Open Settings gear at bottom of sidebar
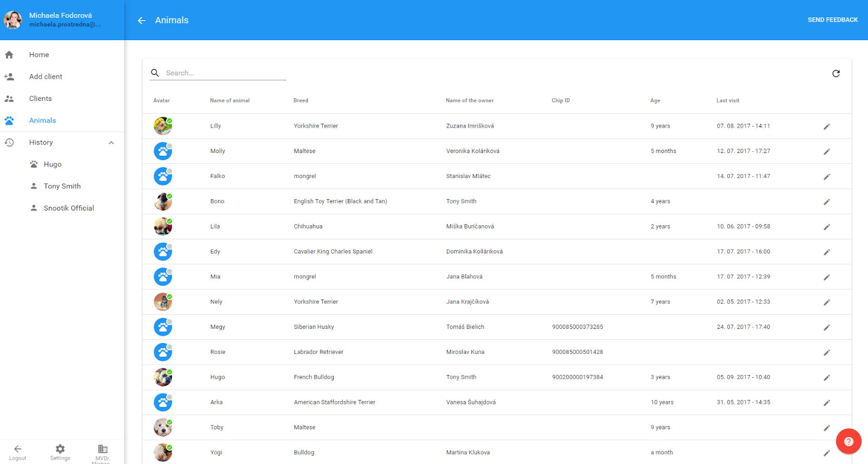The image size is (868, 464). click(x=60, y=449)
